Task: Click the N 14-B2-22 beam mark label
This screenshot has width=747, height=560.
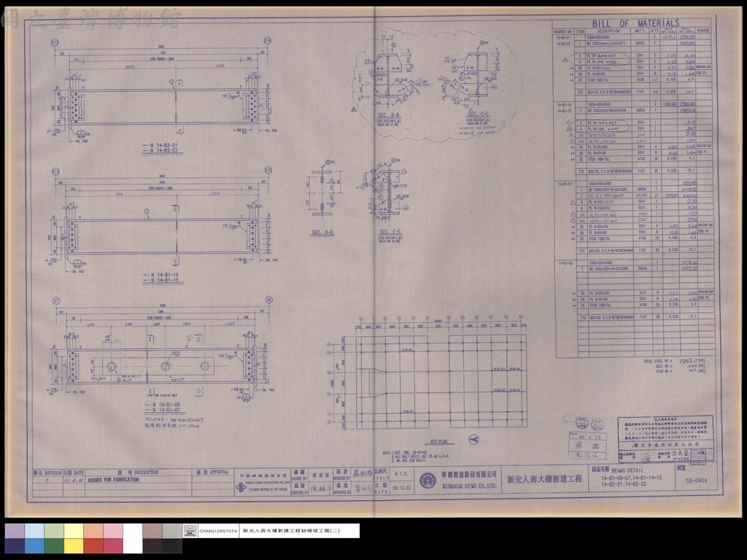Action: pyautogui.click(x=164, y=150)
